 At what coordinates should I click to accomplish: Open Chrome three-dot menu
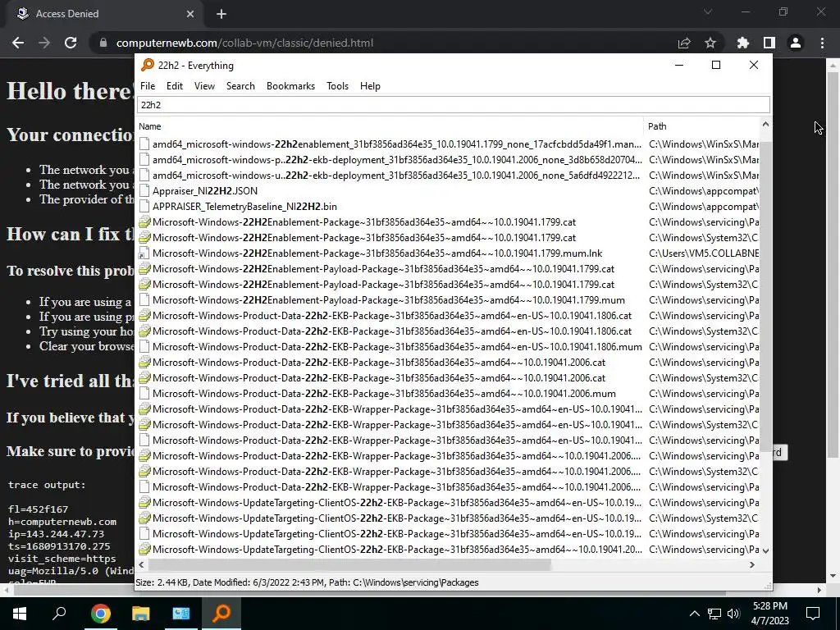(822, 43)
